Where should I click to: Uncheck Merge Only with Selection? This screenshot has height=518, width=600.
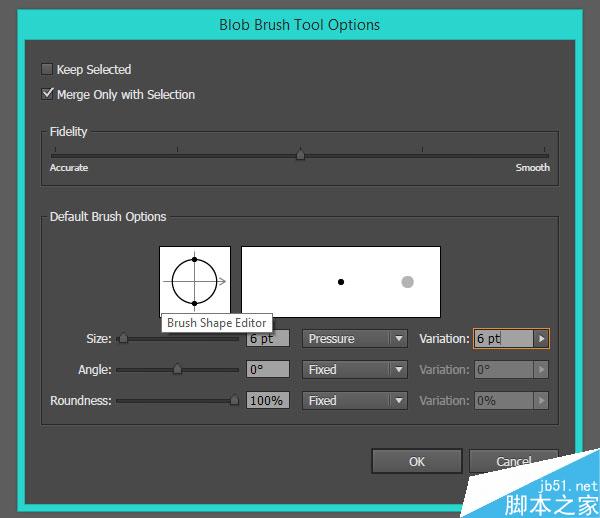tap(47, 94)
